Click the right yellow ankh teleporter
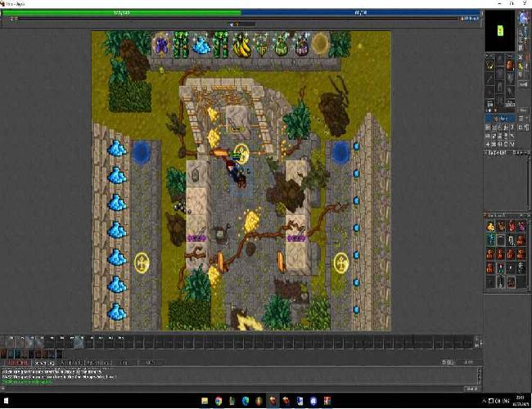The image size is (532, 409). 341,263
